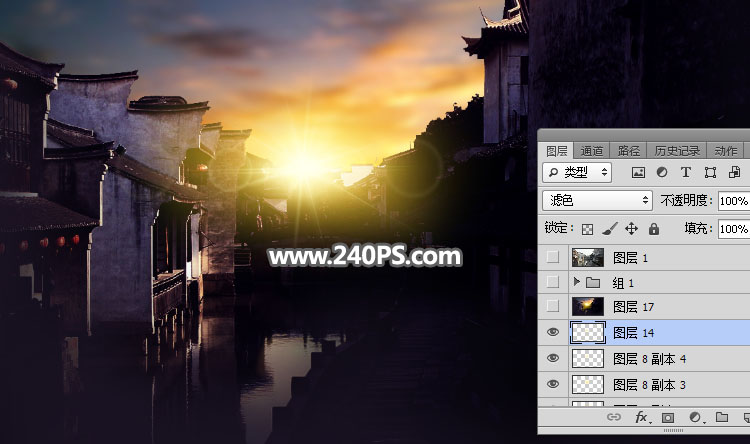Select the layer named 图层 8 副本 3
Image resolution: width=750 pixels, height=444 pixels.
pyautogui.click(x=650, y=385)
